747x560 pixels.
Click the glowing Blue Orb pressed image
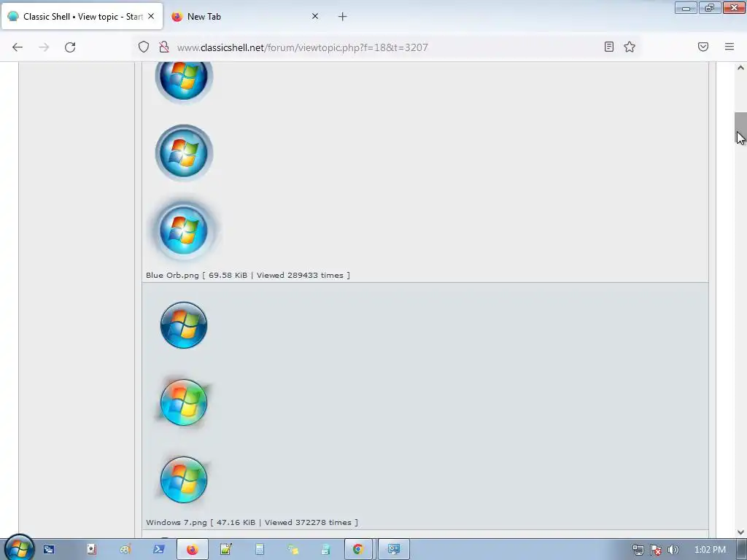[x=184, y=230]
